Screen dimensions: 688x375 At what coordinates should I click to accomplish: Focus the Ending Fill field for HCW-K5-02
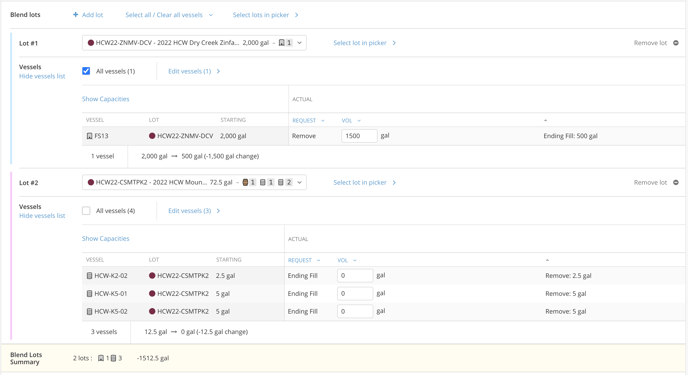tap(355, 311)
